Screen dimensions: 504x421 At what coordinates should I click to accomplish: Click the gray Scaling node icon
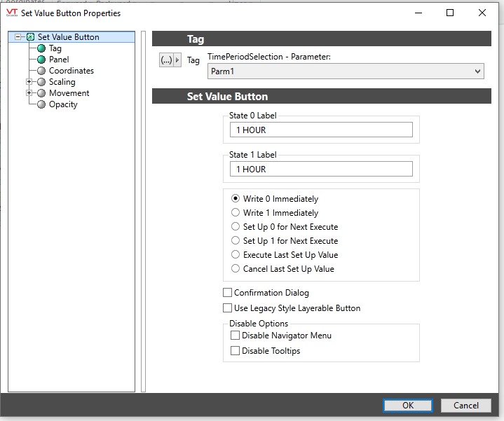pos(41,82)
